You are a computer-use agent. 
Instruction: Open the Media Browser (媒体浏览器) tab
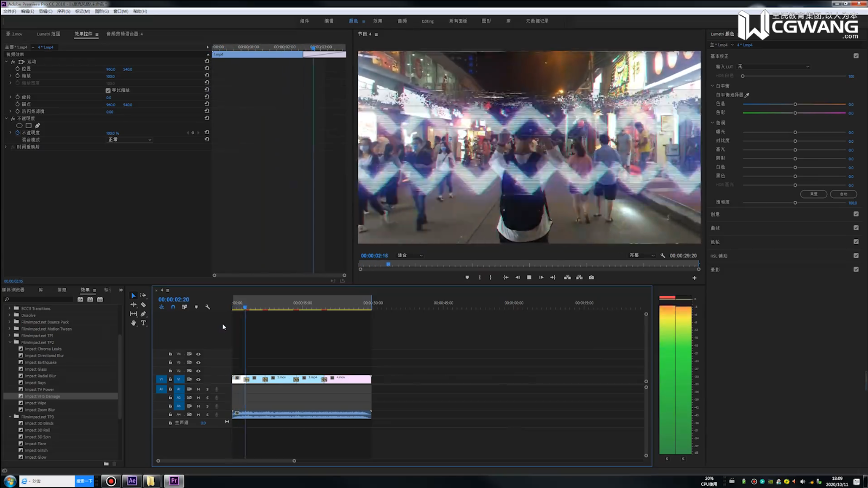click(x=14, y=290)
